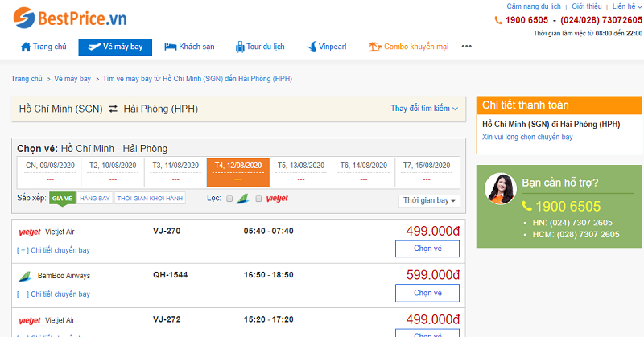The image size is (644, 337).
Task: Select date tab T6, 14/08/2020
Action: (x=364, y=172)
